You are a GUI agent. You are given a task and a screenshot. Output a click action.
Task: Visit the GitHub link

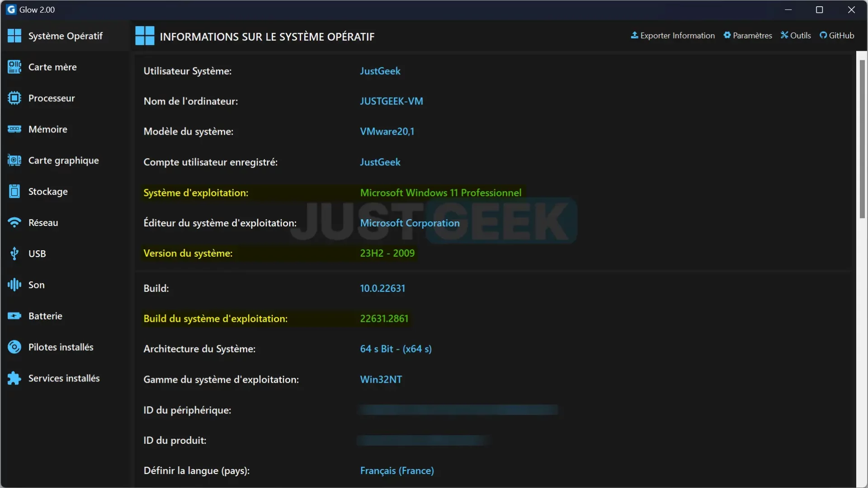[837, 35]
